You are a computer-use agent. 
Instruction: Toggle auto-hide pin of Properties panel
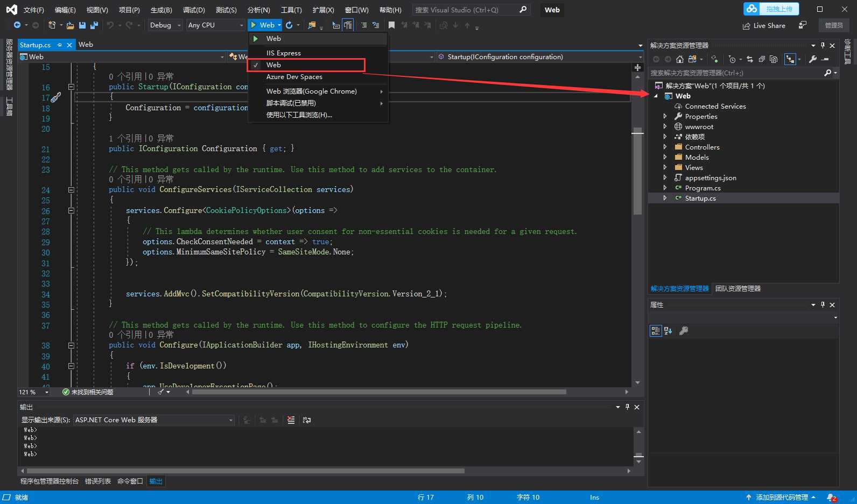pyautogui.click(x=823, y=304)
